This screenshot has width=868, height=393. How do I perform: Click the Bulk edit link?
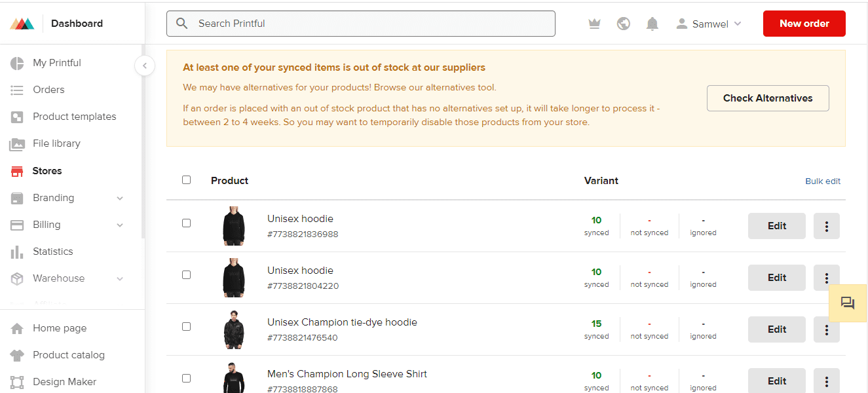(823, 181)
